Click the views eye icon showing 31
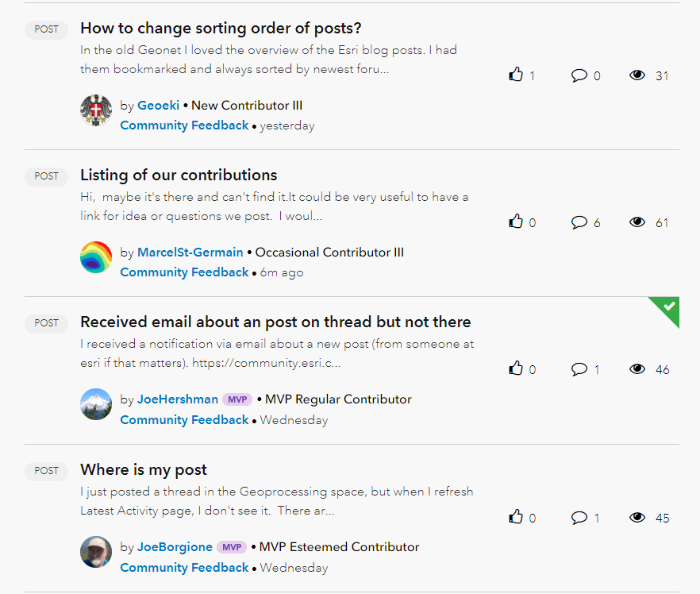The height and width of the screenshot is (594, 700). tap(637, 75)
